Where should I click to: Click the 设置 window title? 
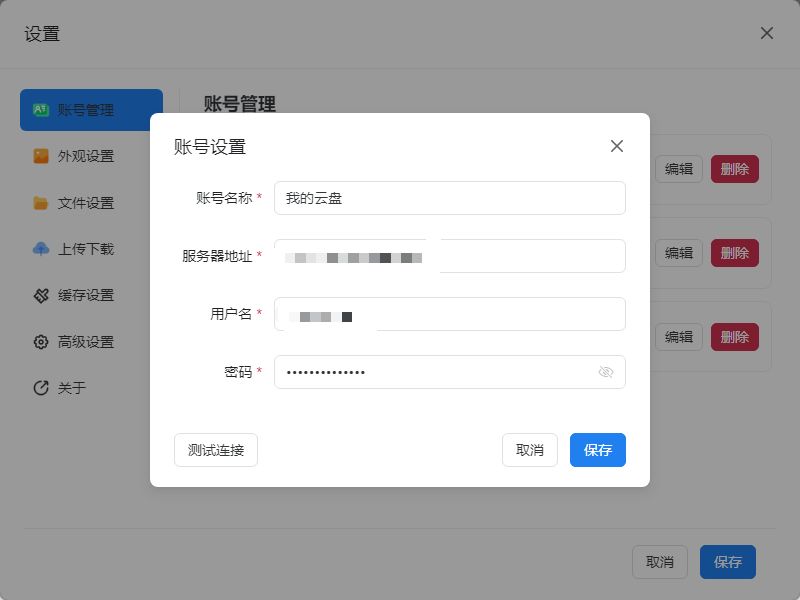coord(42,34)
